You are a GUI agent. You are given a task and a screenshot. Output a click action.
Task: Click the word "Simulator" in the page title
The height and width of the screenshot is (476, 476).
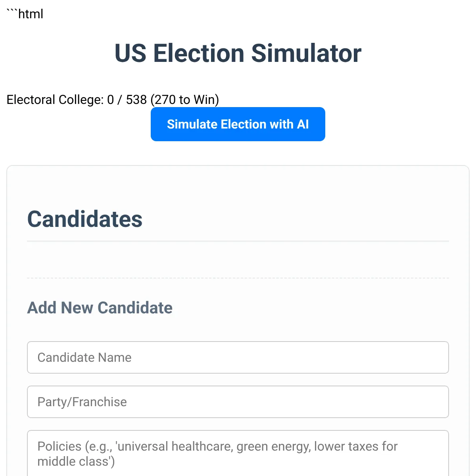306,53
